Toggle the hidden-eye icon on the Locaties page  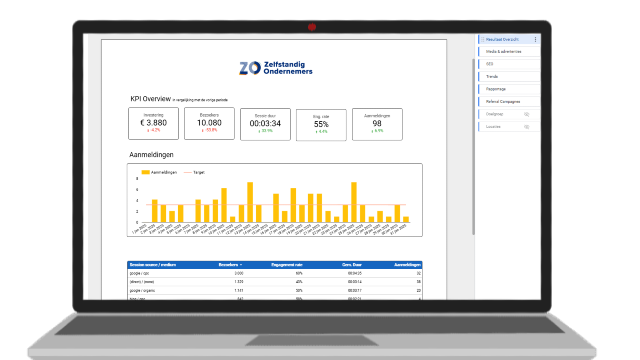coord(527,127)
